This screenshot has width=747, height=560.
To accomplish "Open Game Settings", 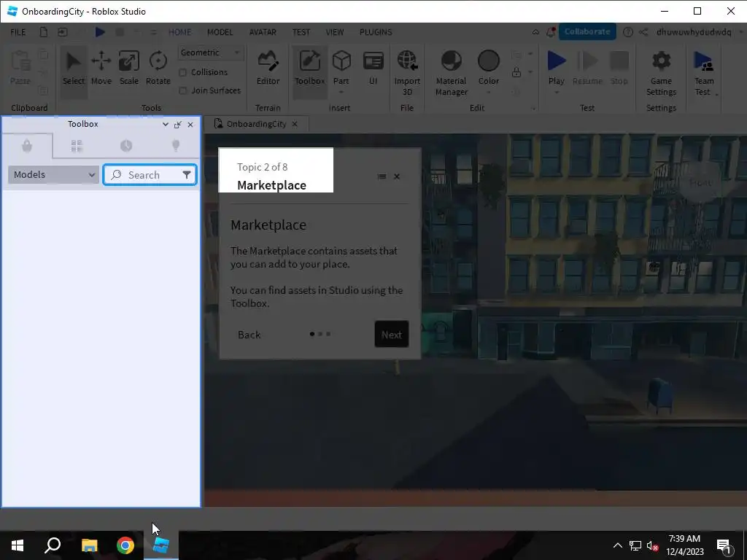I will tap(661, 72).
